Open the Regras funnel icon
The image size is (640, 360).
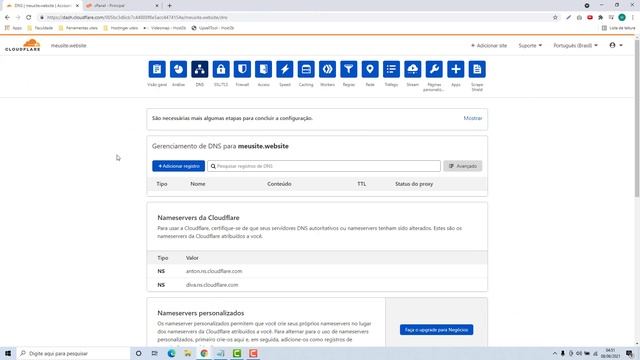349,69
